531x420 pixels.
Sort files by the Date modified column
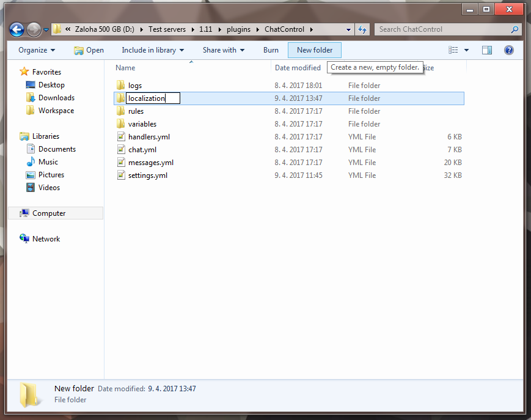[x=299, y=67]
